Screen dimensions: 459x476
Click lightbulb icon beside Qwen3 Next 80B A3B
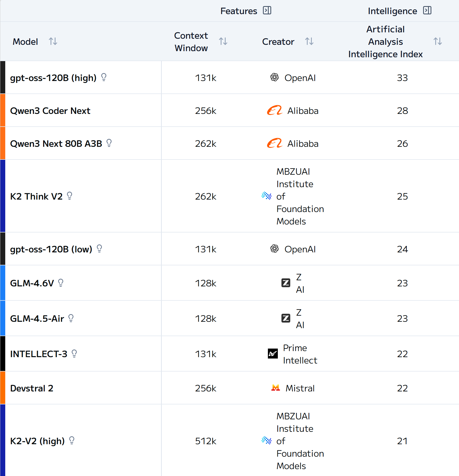(109, 143)
